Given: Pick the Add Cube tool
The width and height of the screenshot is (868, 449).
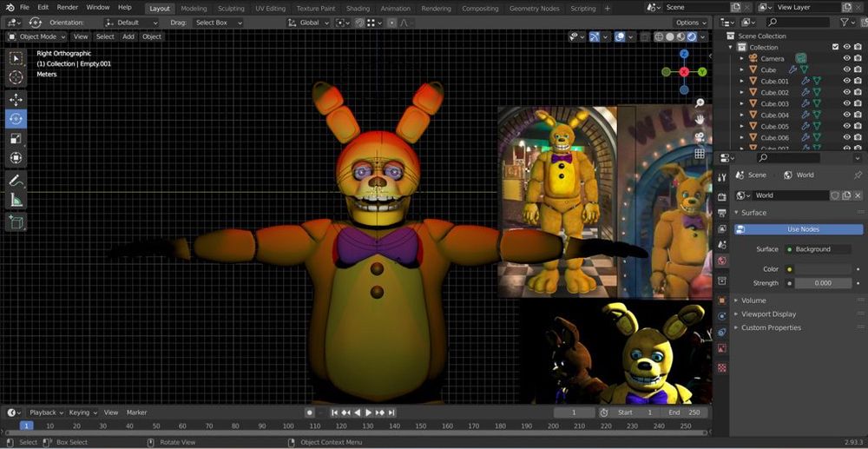Looking at the screenshot, I should (16, 222).
